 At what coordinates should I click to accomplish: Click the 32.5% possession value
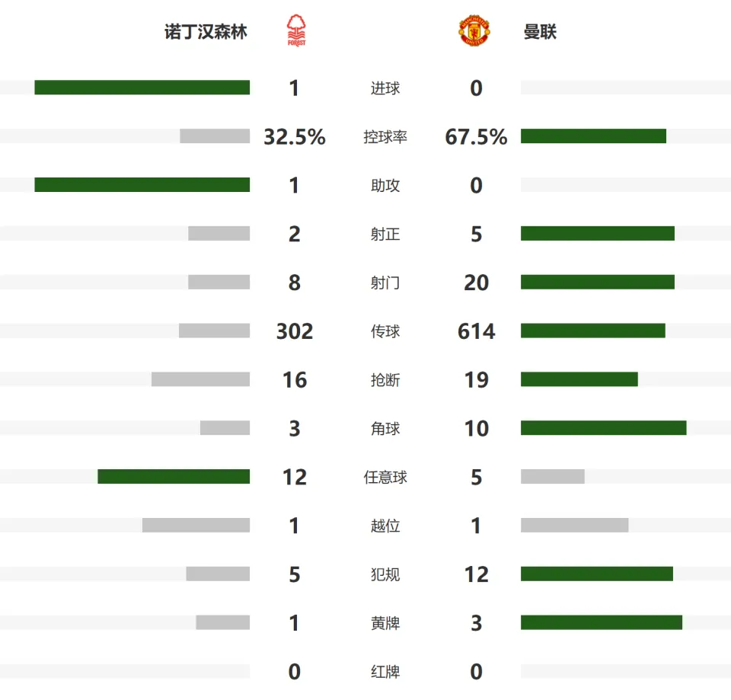pyautogui.click(x=295, y=136)
